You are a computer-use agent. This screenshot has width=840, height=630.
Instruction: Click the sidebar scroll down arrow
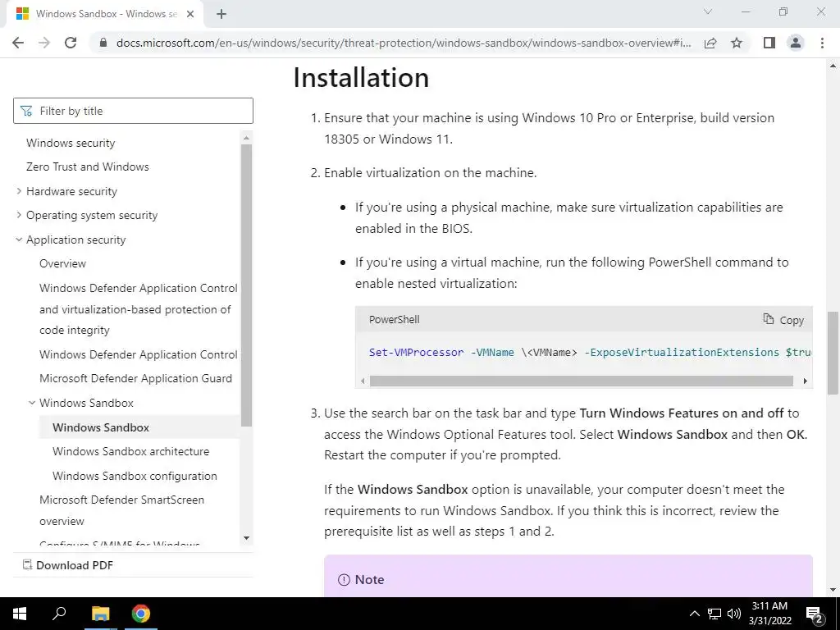coord(246,538)
